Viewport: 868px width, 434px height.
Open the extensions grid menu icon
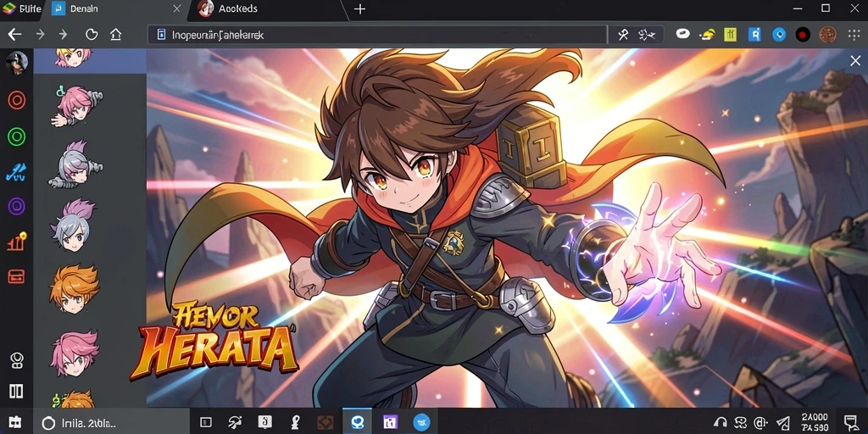(x=854, y=35)
